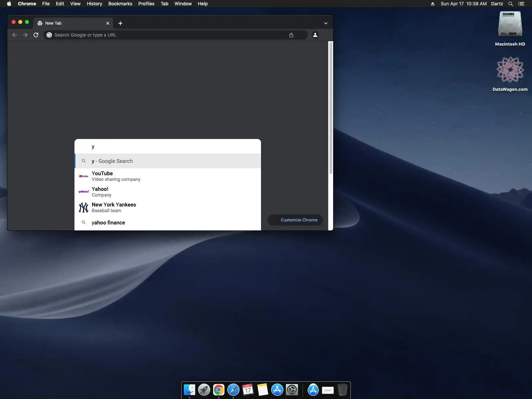The height and width of the screenshot is (399, 532).
Task: Select the YouTube suggestion
Action: pos(168,176)
